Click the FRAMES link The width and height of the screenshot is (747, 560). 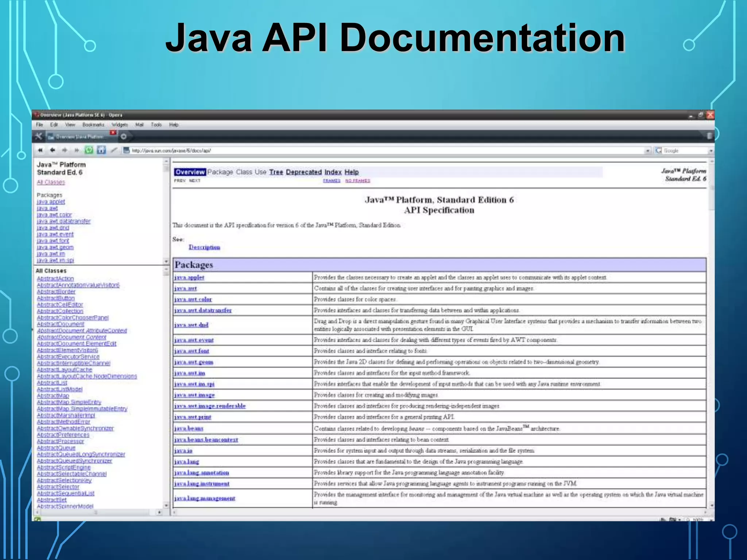pos(332,181)
